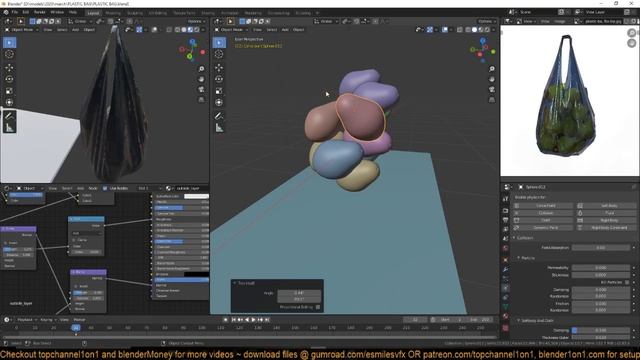640x360 pixels.
Task: Toggle X-ray in main viewport header
Action: (x=460, y=29)
